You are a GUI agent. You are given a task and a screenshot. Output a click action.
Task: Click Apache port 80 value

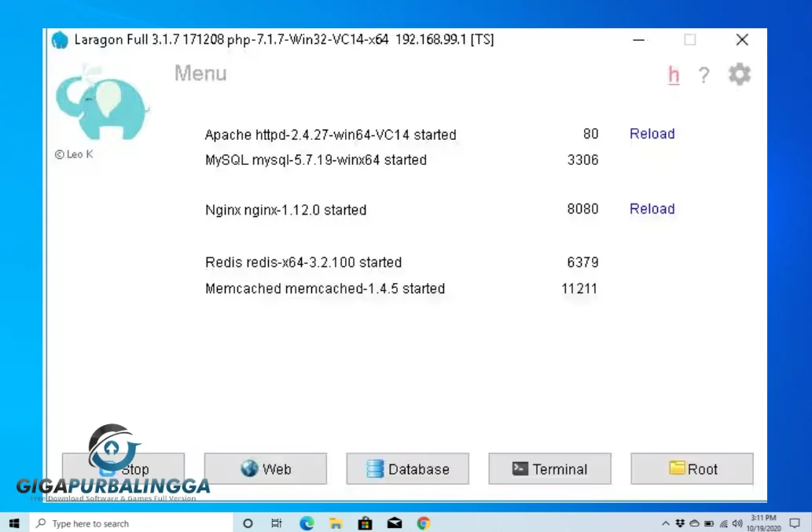point(590,134)
